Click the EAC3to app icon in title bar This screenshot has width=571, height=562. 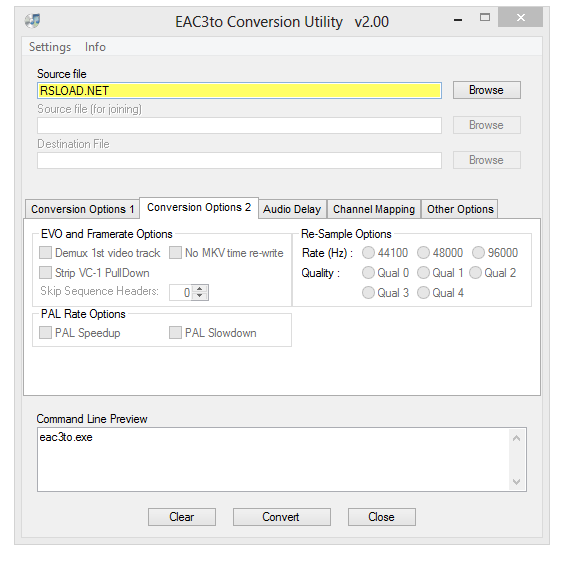32,21
